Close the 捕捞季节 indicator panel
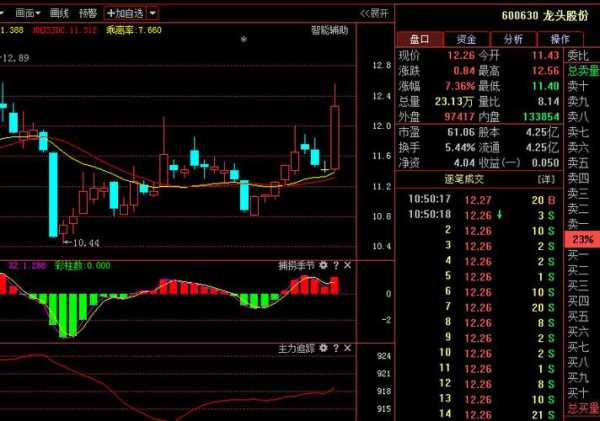The width and height of the screenshot is (600, 421). [x=348, y=266]
